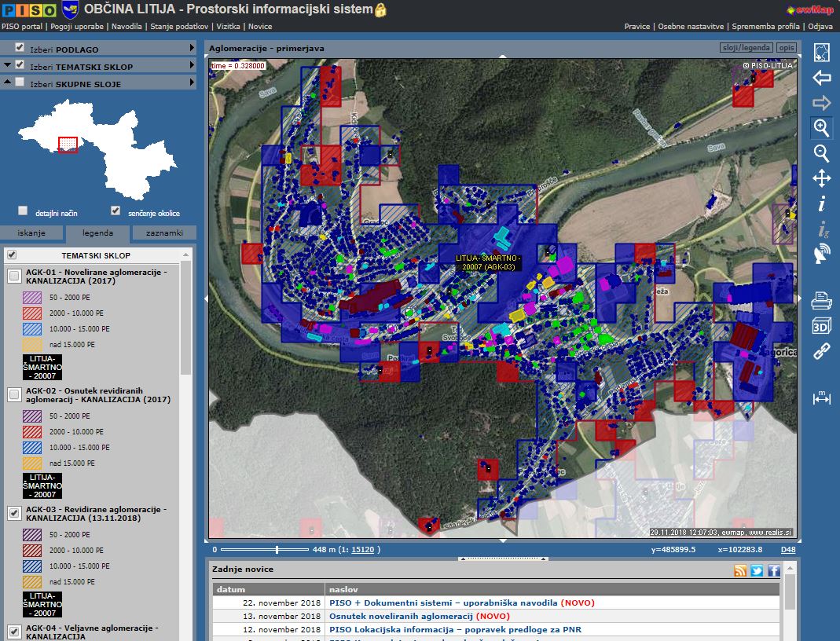Select the zoom out magnifier tool

pyautogui.click(x=821, y=153)
